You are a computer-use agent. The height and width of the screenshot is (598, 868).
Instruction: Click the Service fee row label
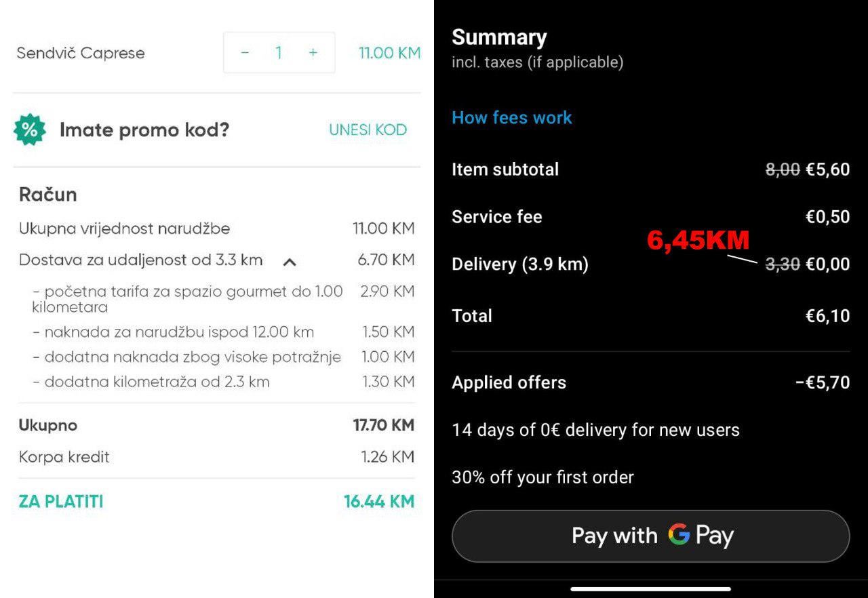(x=496, y=217)
